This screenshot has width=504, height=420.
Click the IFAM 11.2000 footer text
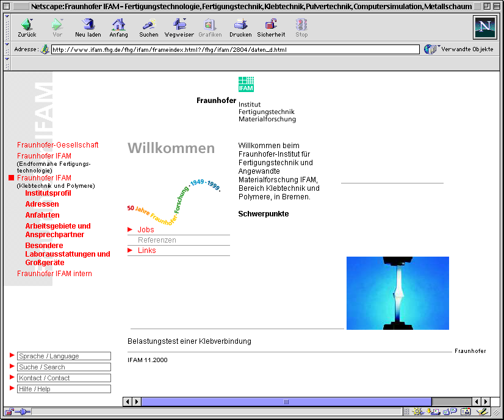(148, 360)
